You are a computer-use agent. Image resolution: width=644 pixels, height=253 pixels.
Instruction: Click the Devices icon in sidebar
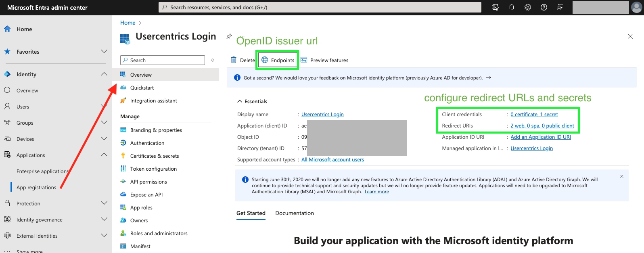click(x=7, y=139)
